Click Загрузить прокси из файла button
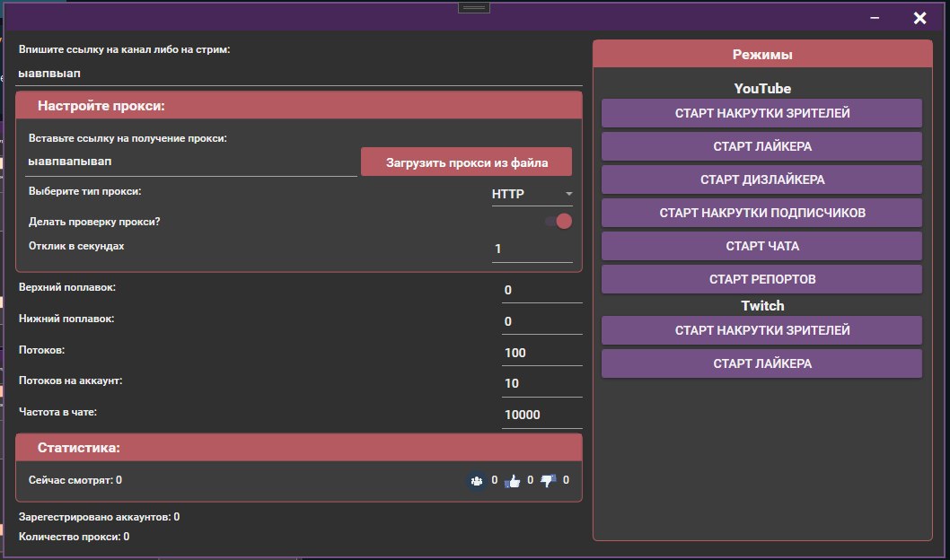 (467, 162)
